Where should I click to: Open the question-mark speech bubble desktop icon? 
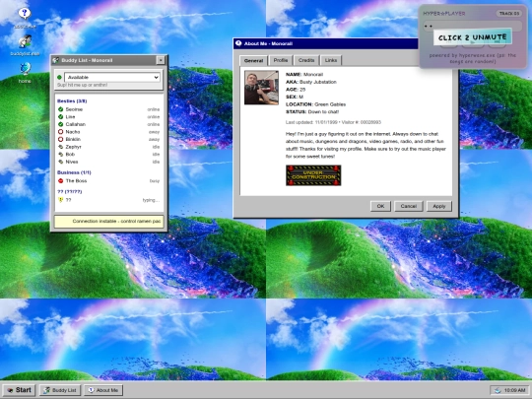click(x=25, y=14)
